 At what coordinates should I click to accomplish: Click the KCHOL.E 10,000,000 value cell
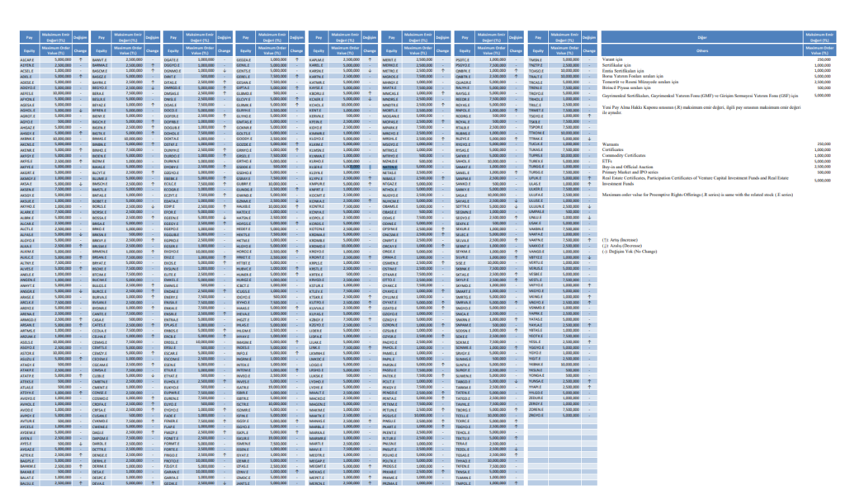pyautogui.click(x=351, y=105)
